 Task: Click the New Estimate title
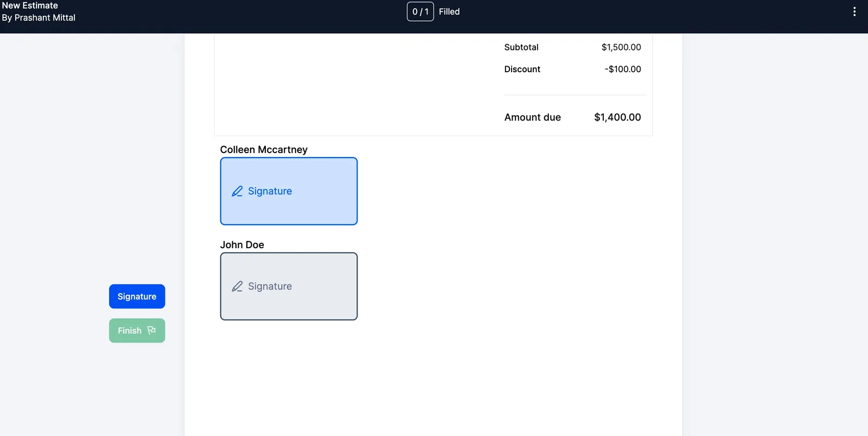tap(30, 5)
